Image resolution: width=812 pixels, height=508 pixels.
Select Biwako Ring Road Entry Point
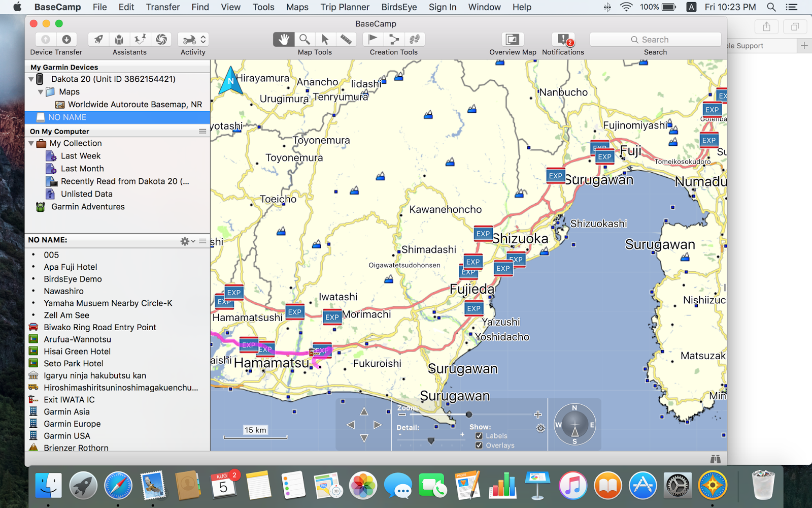(x=100, y=327)
